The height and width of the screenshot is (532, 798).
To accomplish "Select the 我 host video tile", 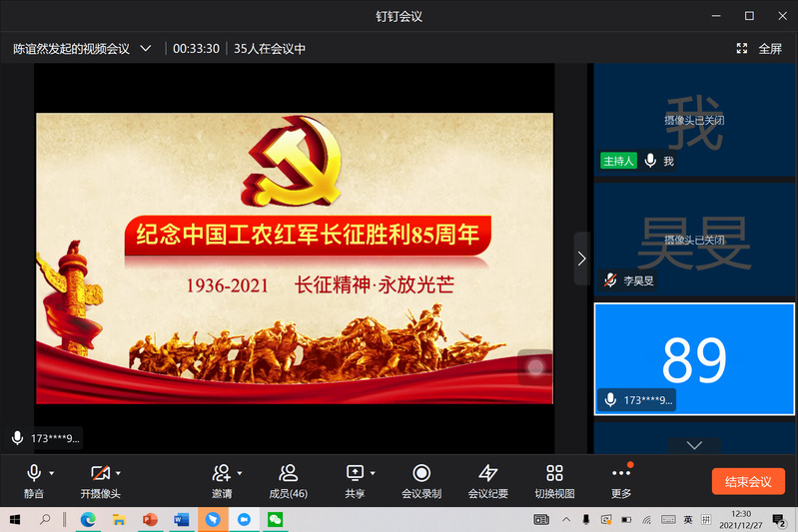I will (x=694, y=120).
